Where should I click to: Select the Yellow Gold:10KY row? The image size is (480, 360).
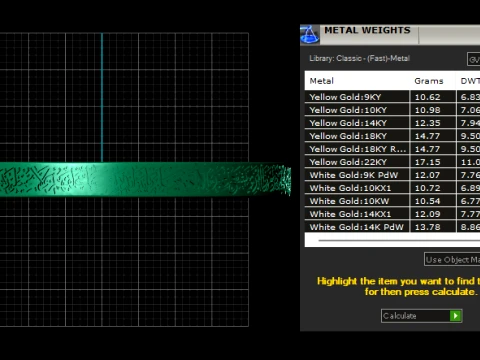coord(392,110)
